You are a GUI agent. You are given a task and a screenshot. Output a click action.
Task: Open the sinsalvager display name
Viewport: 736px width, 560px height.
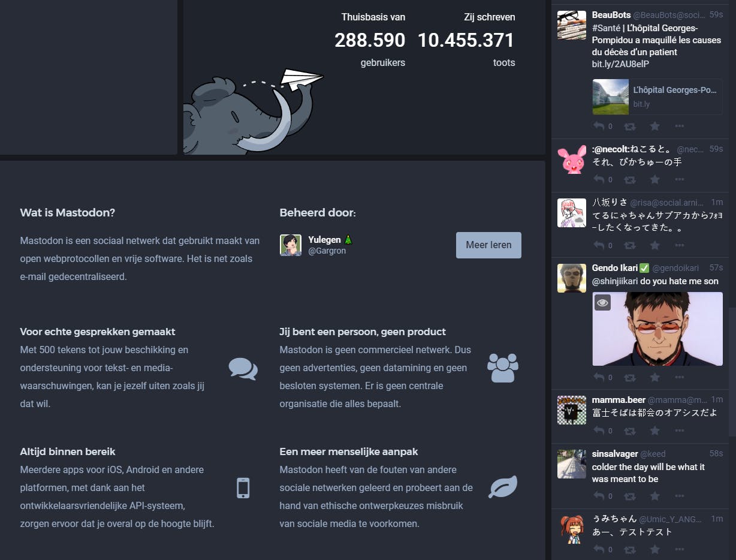coord(615,454)
